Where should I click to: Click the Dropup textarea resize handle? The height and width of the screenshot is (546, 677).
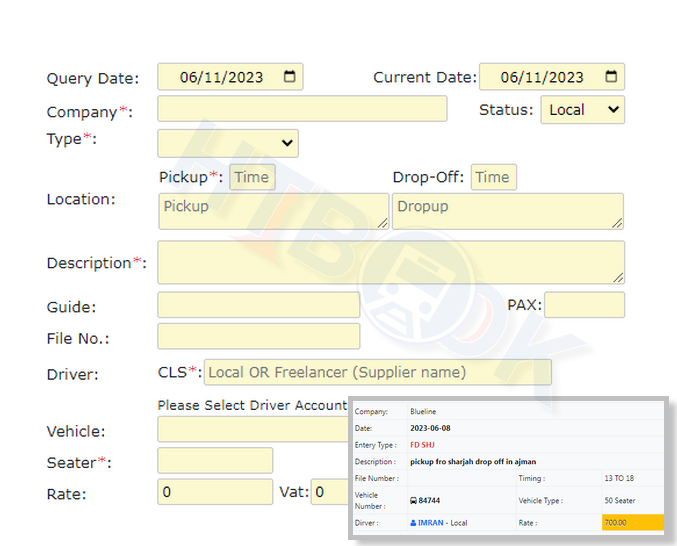click(x=617, y=223)
